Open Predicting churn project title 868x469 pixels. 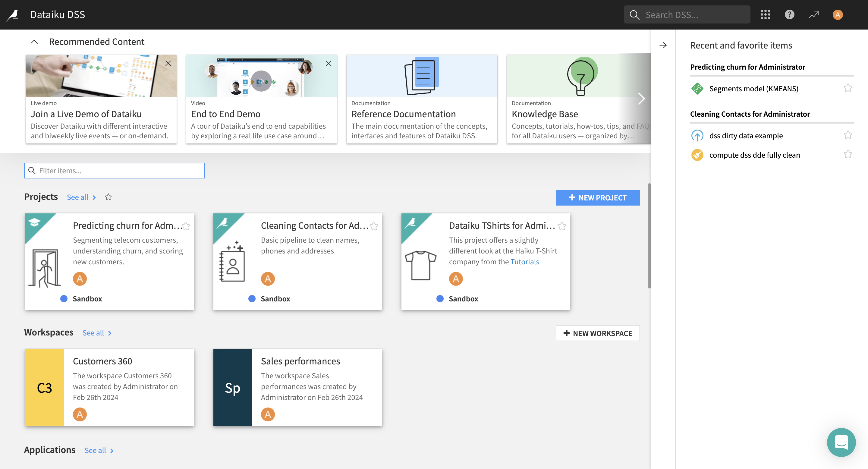[x=128, y=225]
